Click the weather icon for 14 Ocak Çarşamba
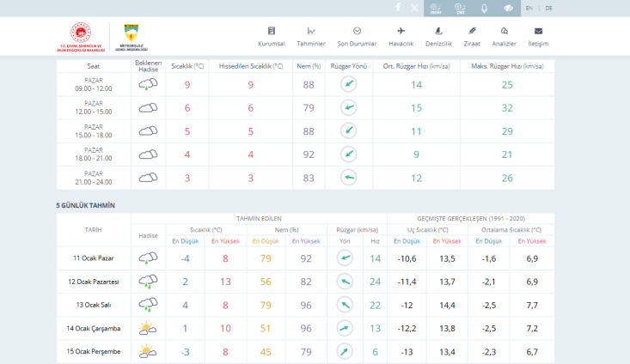Screen dimensions: 630x364 [x=148, y=328]
